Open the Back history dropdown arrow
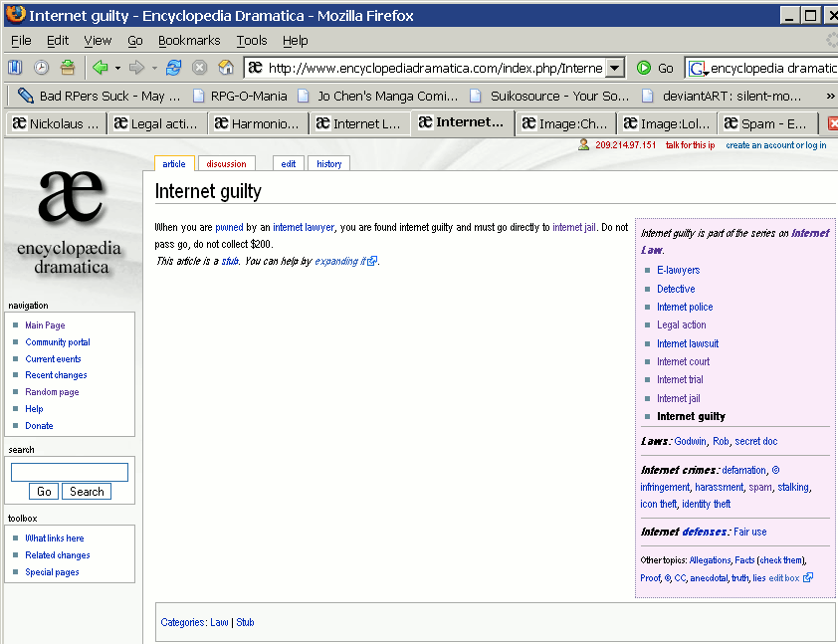Screen dimensions: 838x644 (117, 68)
